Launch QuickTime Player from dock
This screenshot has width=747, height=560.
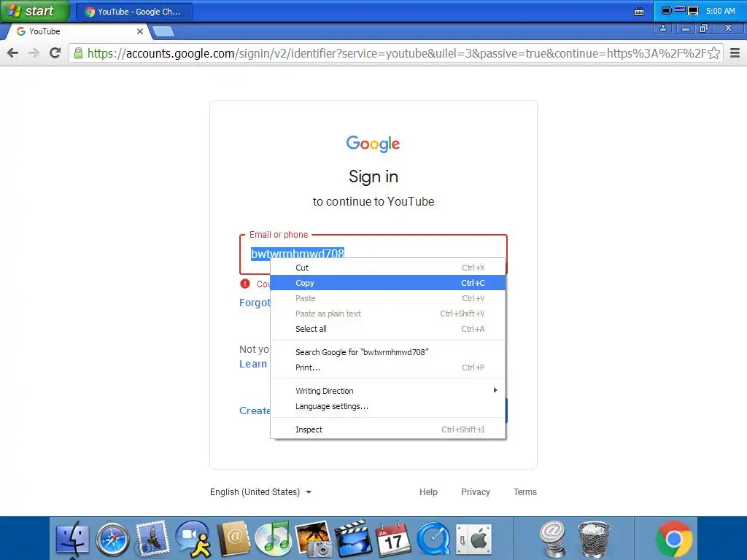(433, 539)
